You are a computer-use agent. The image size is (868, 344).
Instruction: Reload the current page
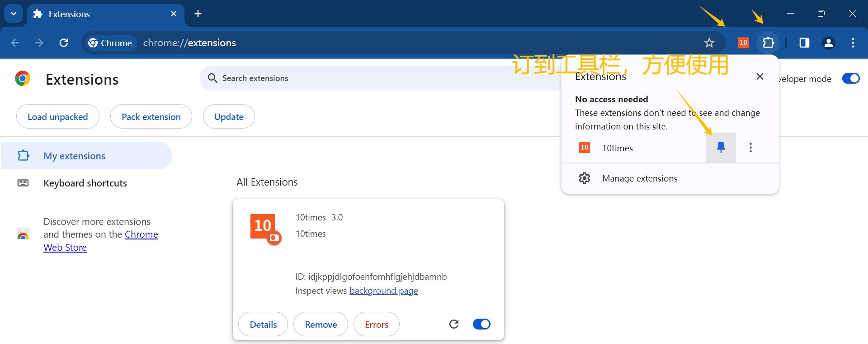tap(64, 43)
